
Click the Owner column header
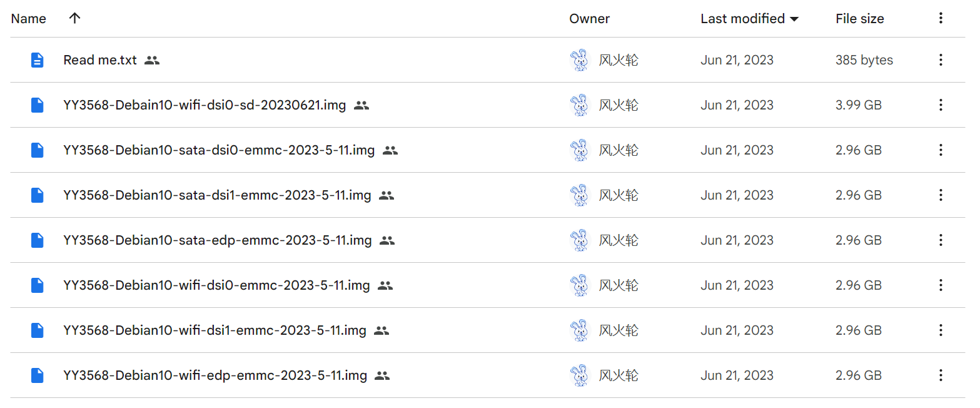[589, 19]
